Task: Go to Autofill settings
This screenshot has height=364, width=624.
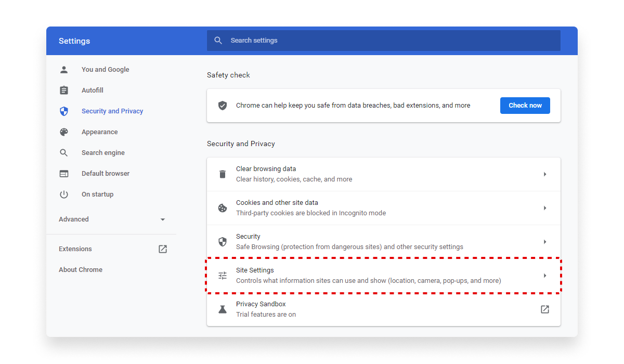Action: point(93,90)
